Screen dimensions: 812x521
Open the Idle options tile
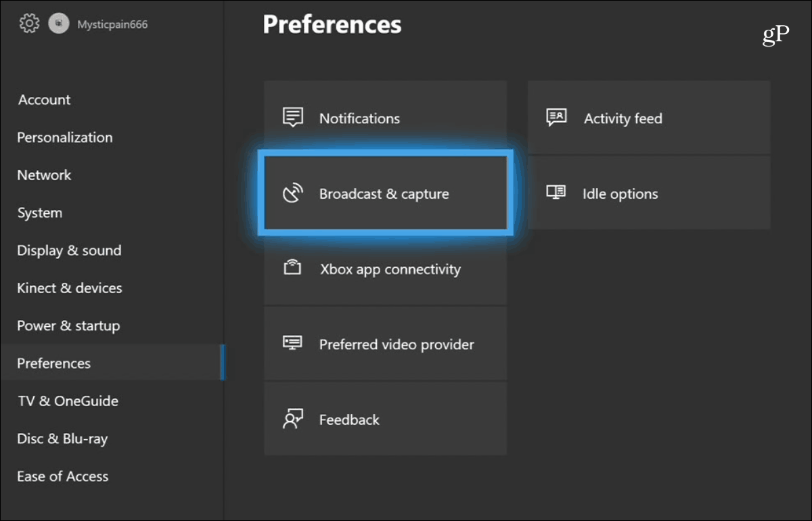point(649,193)
